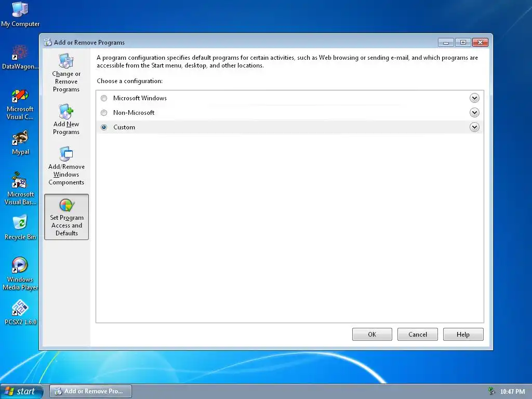Maximize the Add or Remove Programs window
532x399 pixels.
[463, 43]
